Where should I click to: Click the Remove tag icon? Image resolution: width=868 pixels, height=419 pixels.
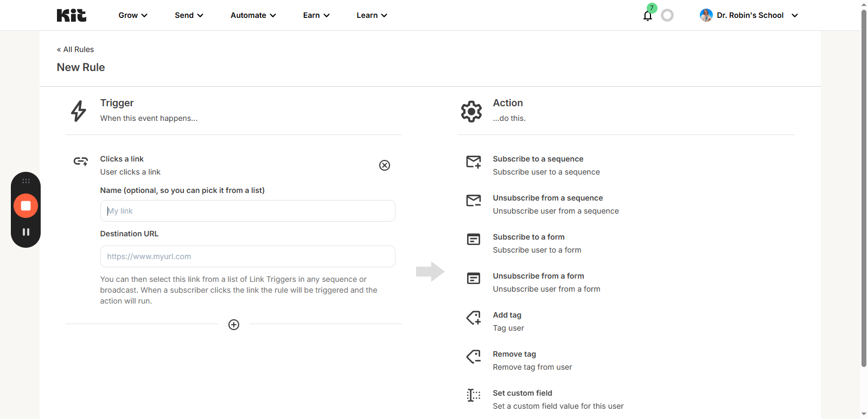(473, 357)
